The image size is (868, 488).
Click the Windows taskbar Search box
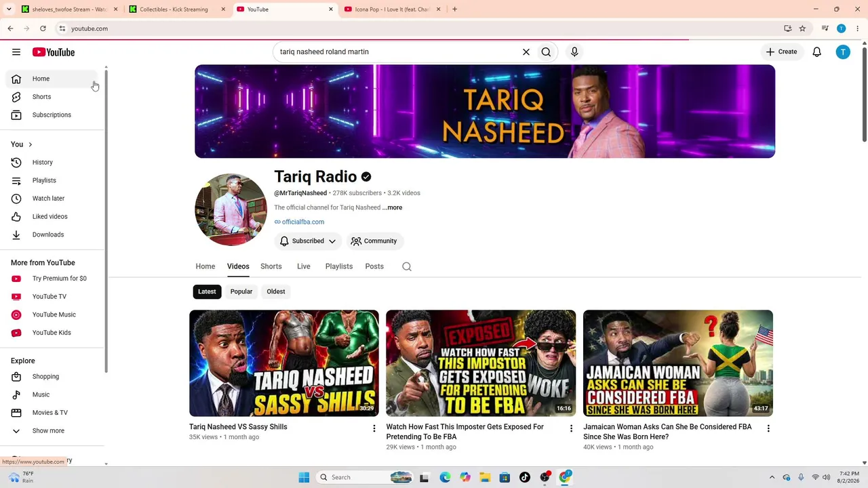(366, 477)
